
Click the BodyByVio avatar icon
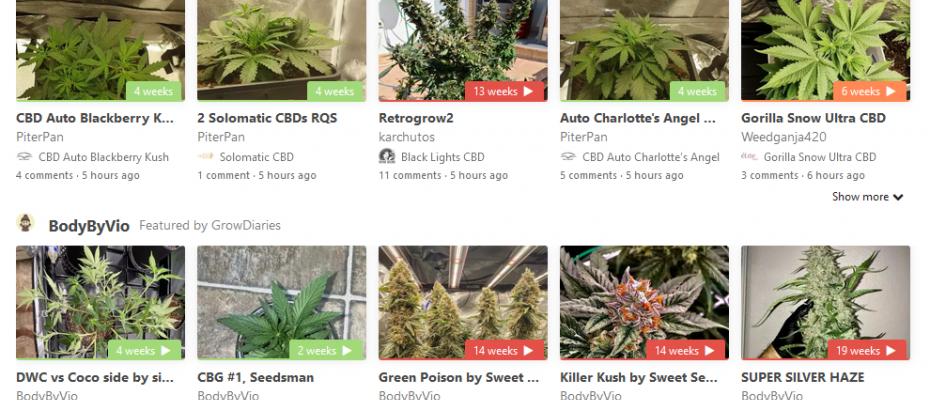pos(25,223)
